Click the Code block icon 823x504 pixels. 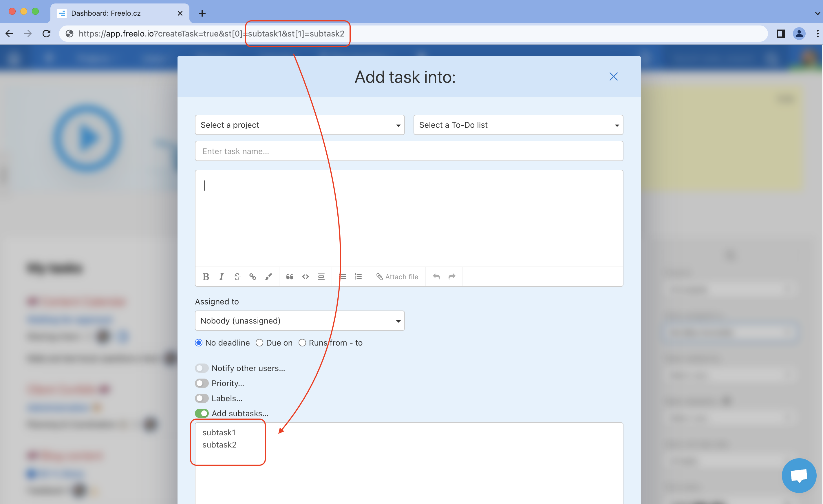pos(305,276)
